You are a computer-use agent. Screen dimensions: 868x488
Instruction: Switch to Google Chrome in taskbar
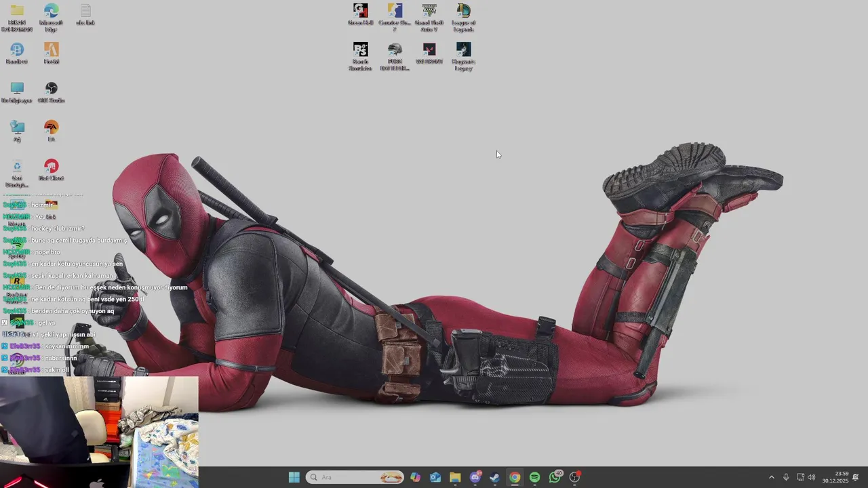515,477
